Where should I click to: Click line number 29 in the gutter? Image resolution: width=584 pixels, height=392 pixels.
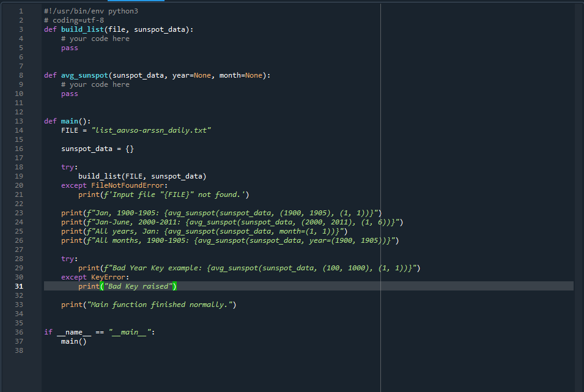tap(19, 268)
